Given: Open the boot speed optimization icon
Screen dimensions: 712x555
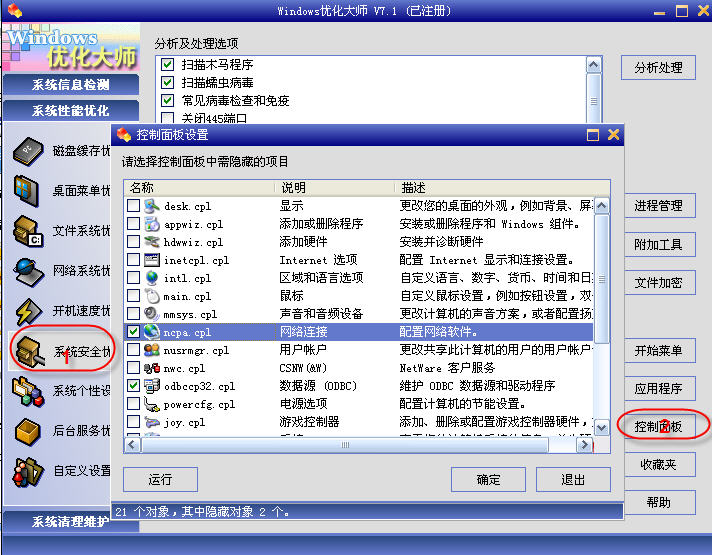Looking at the screenshot, I should click(29, 312).
